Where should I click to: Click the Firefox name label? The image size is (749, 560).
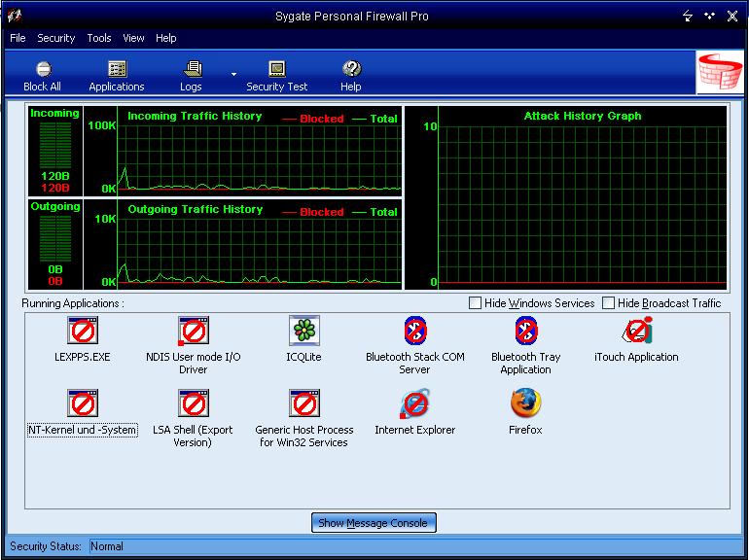pyautogui.click(x=525, y=430)
